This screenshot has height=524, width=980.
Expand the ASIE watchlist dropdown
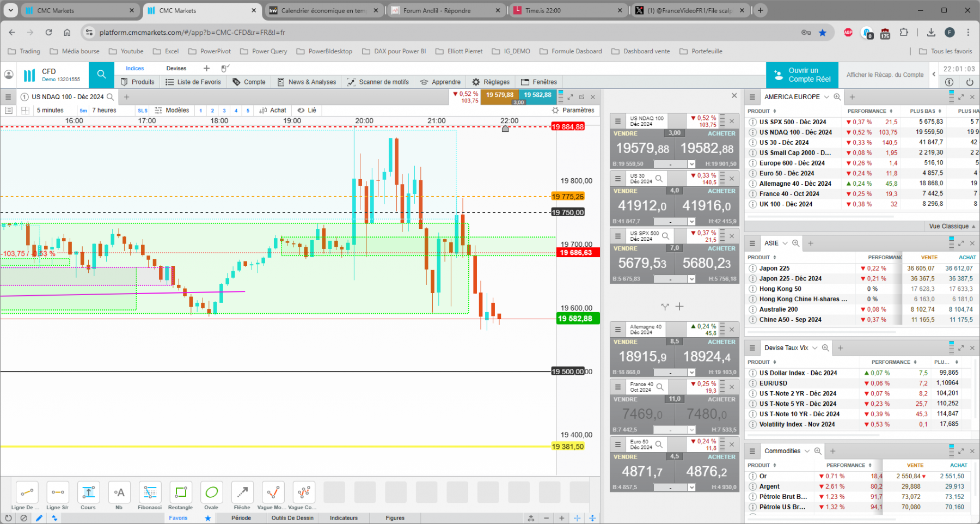785,243
